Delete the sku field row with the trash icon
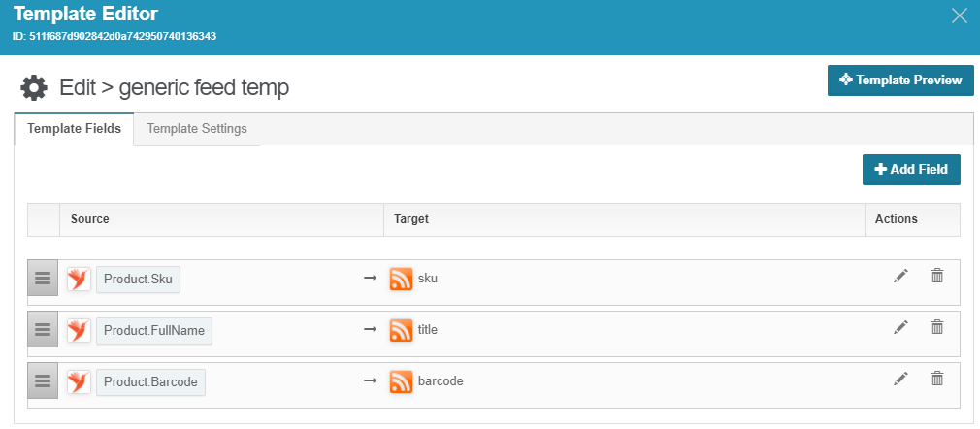Viewport: 980px width, 429px height. pos(937,275)
